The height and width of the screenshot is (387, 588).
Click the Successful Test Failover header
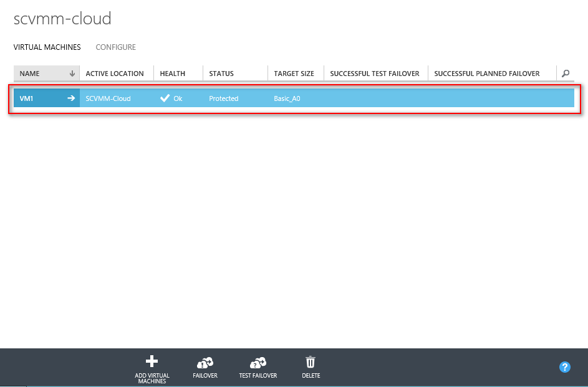pos(375,74)
